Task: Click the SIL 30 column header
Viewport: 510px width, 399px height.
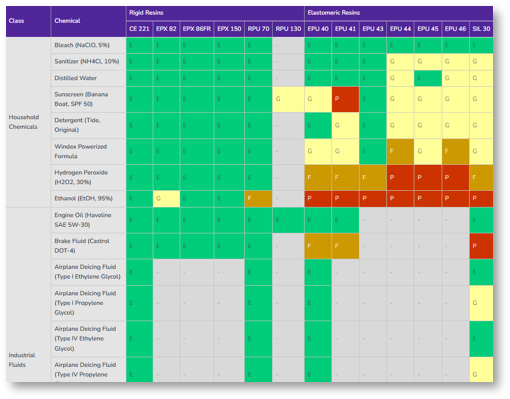Action: pyautogui.click(x=481, y=29)
